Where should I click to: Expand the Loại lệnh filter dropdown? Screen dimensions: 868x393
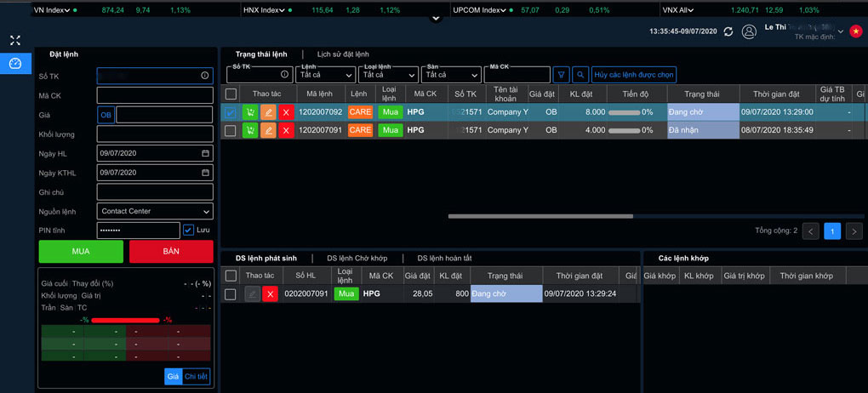pos(388,75)
